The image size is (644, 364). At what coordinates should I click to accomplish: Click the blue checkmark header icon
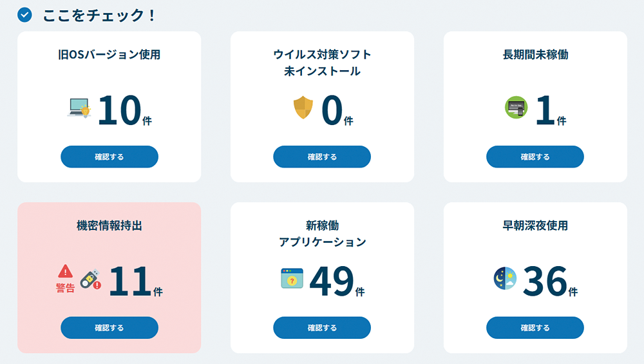(x=24, y=15)
